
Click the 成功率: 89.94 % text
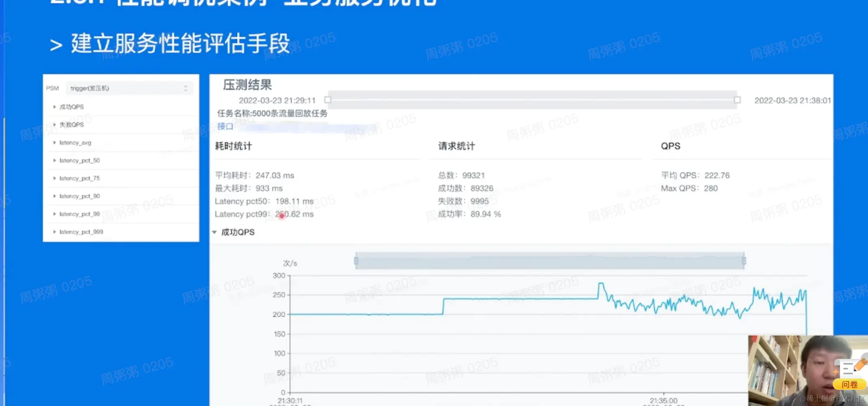pos(469,214)
